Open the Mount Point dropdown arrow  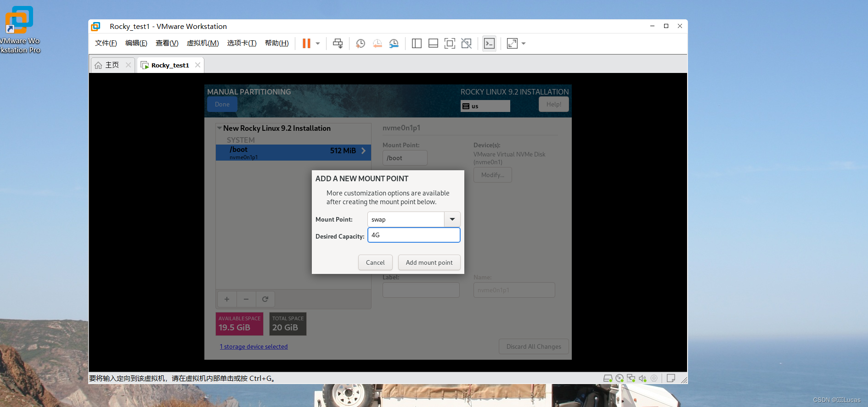[452, 219]
